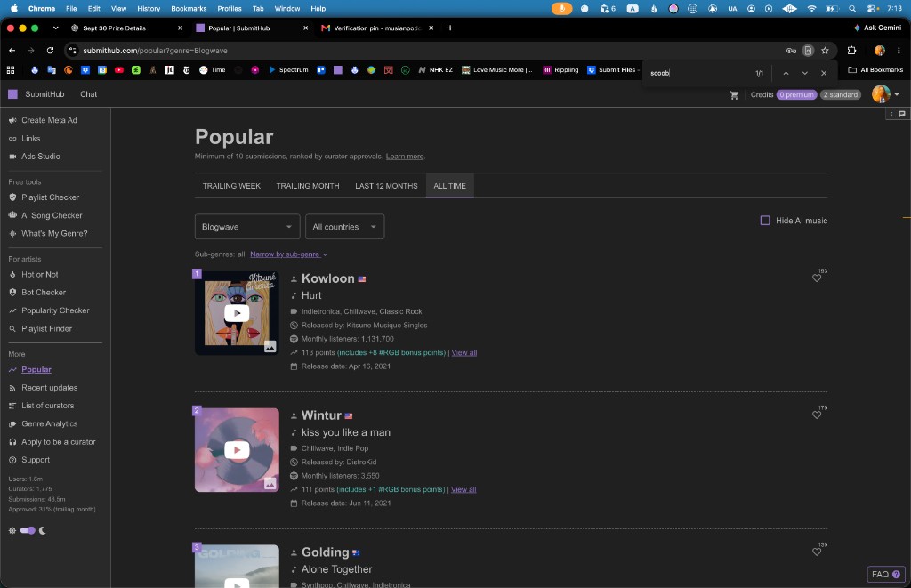Open Chrome three-dot menu
Viewport: 911px width, 588px height.
coord(899,51)
